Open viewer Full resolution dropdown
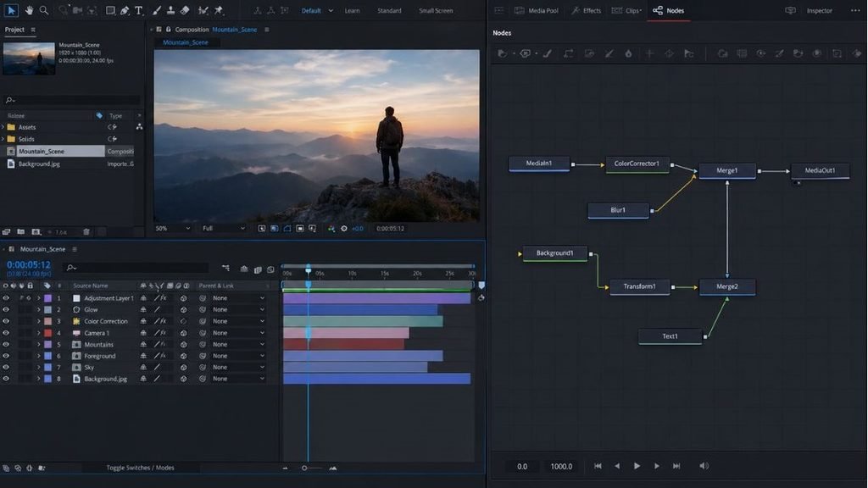 (x=224, y=229)
